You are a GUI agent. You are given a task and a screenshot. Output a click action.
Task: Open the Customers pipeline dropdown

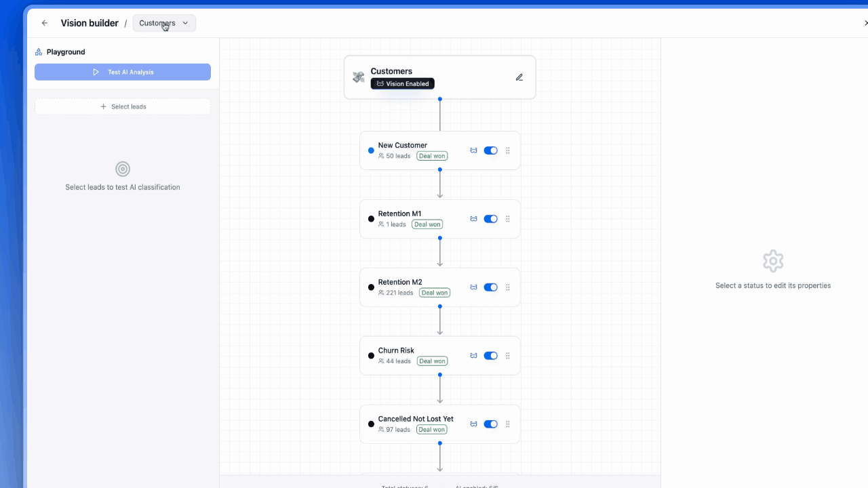pyautogui.click(x=164, y=23)
